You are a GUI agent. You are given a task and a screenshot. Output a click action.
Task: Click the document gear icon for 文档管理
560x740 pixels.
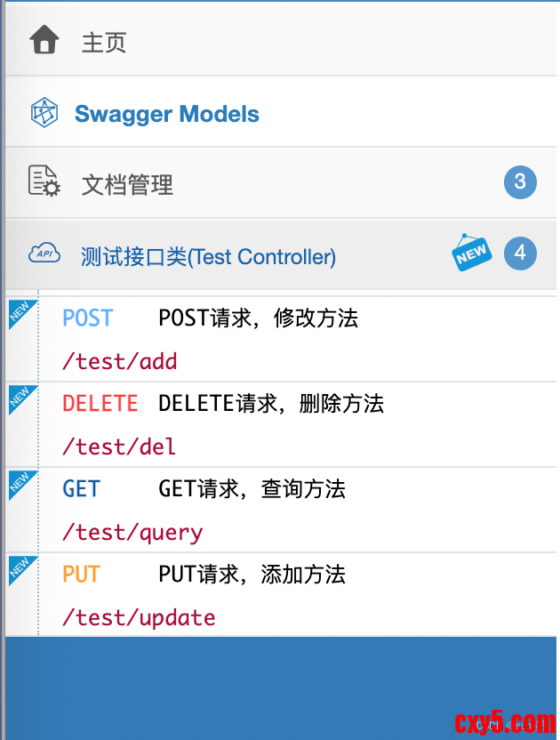pos(44,181)
